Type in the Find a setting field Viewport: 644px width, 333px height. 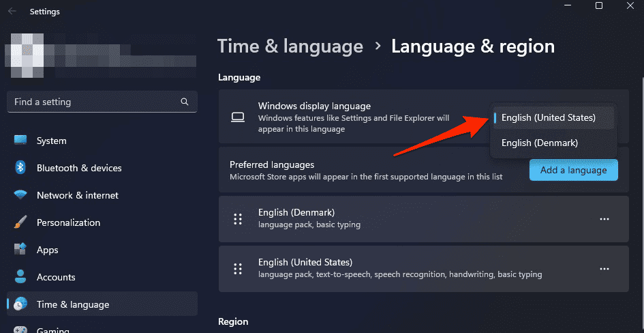coord(95,102)
